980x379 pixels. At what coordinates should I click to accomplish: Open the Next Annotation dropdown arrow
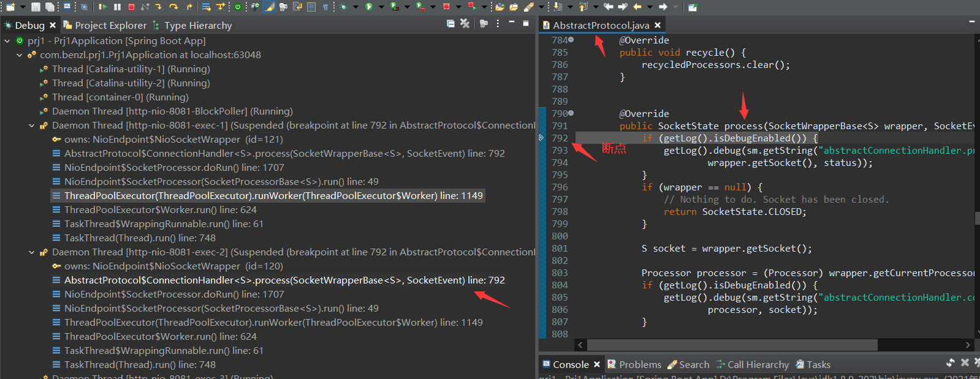pyautogui.click(x=569, y=7)
